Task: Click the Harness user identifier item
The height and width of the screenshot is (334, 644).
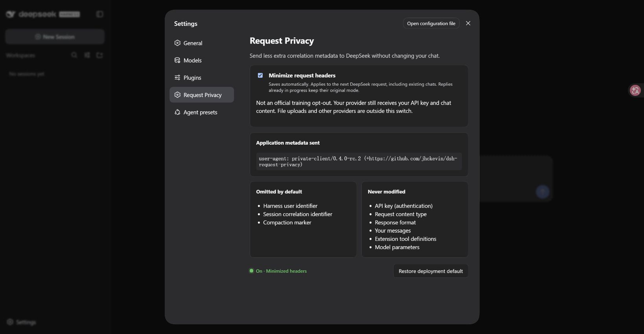Action: [x=290, y=206]
